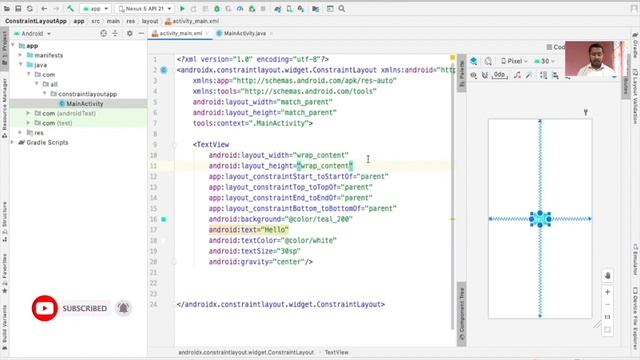The height and width of the screenshot is (360, 640).
Task: Click the ConstraintLayout bottom breadcrumb
Action: click(x=246, y=352)
